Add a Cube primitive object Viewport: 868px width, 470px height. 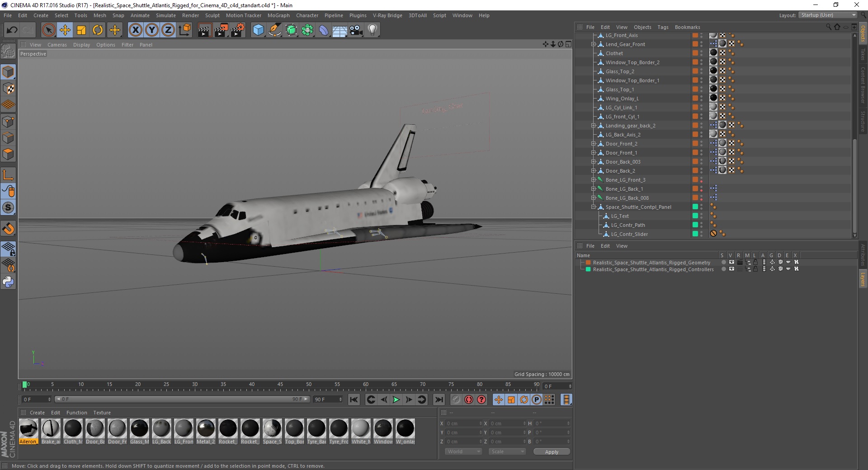pyautogui.click(x=258, y=30)
